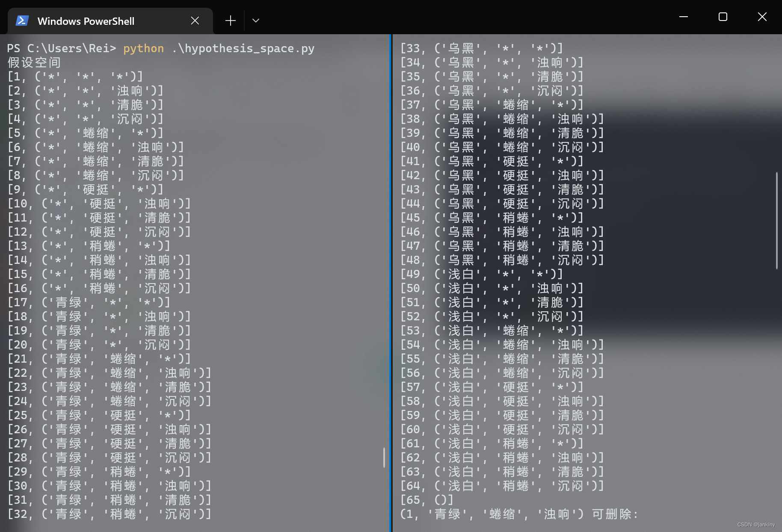Click the right pane scrollbar thumb

(x=776, y=221)
